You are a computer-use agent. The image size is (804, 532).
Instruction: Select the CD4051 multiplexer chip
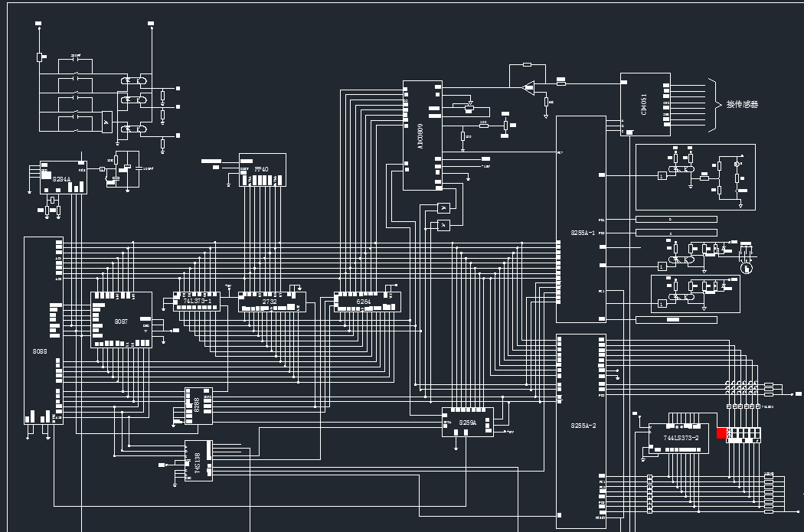click(645, 104)
